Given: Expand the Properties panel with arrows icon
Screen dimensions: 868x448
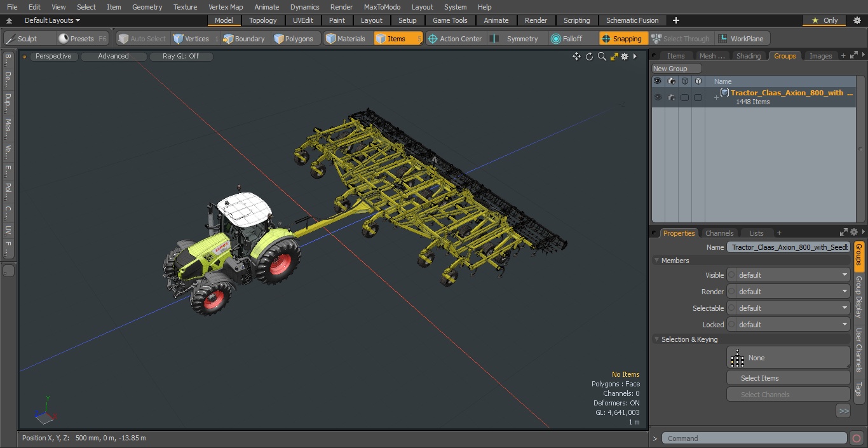Looking at the screenshot, I should [844, 233].
